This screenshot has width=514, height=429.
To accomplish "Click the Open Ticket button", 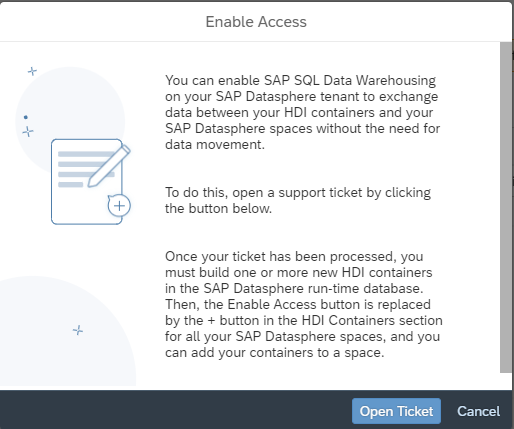I will click(x=396, y=411).
